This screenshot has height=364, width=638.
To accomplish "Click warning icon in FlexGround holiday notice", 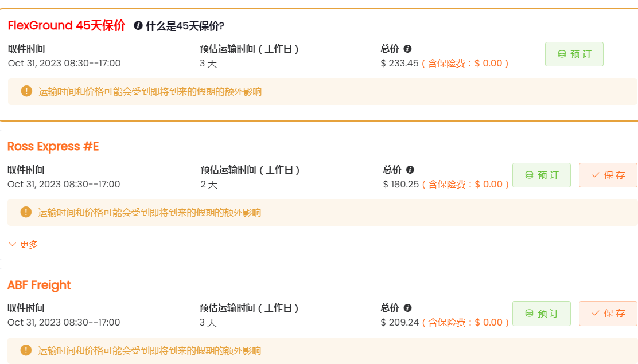I will (26, 91).
